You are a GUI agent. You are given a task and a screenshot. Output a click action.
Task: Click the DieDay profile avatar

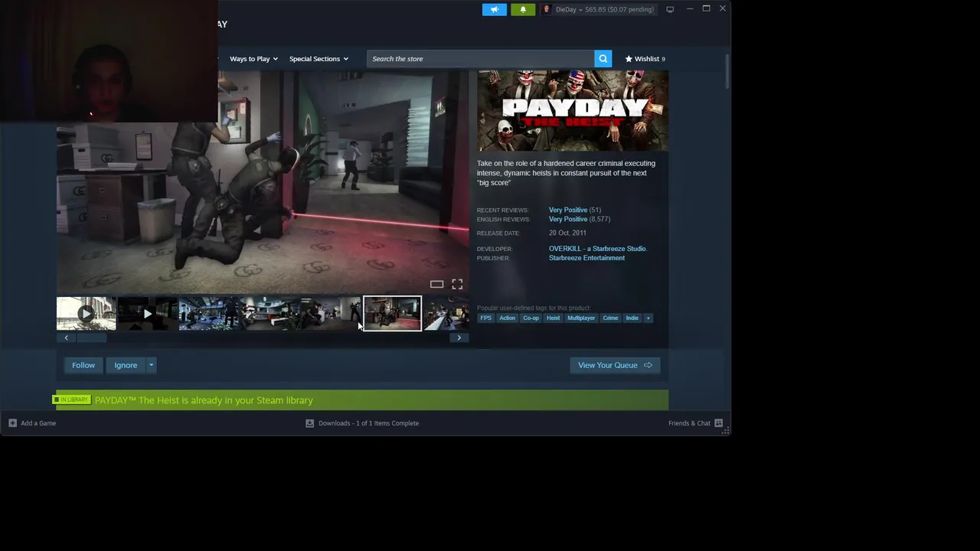point(546,9)
